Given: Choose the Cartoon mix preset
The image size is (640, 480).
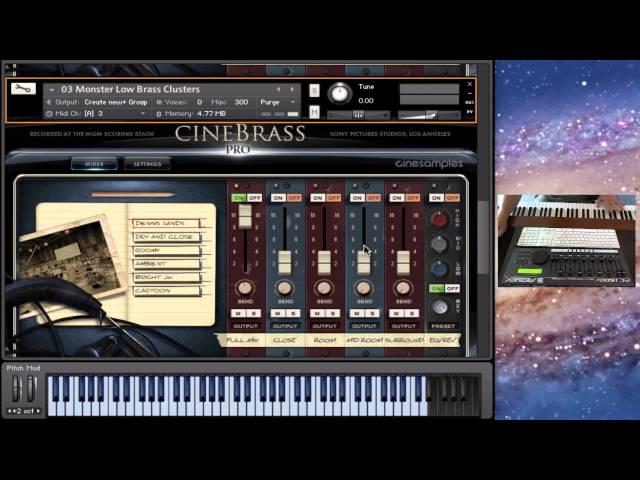Looking at the screenshot, I should 165,291.
